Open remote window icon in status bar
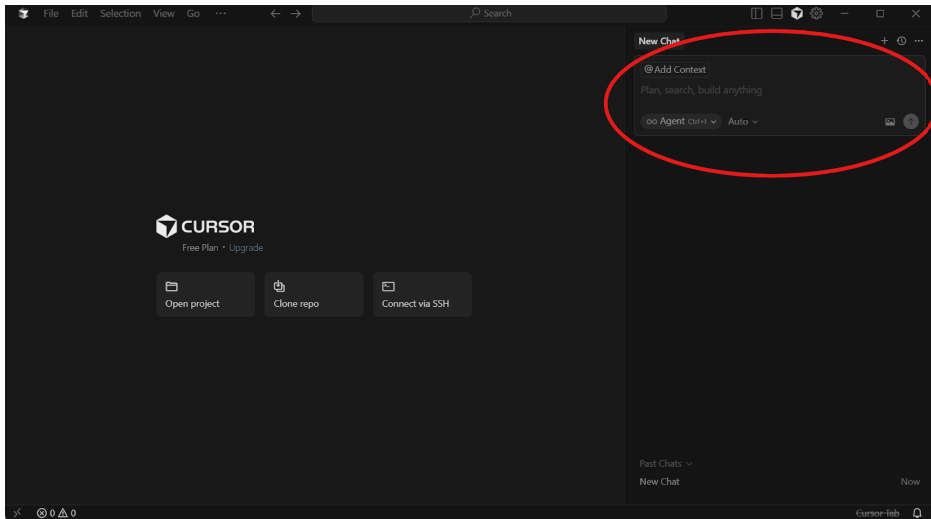Viewport: 931px width, 519px height. tap(17, 512)
